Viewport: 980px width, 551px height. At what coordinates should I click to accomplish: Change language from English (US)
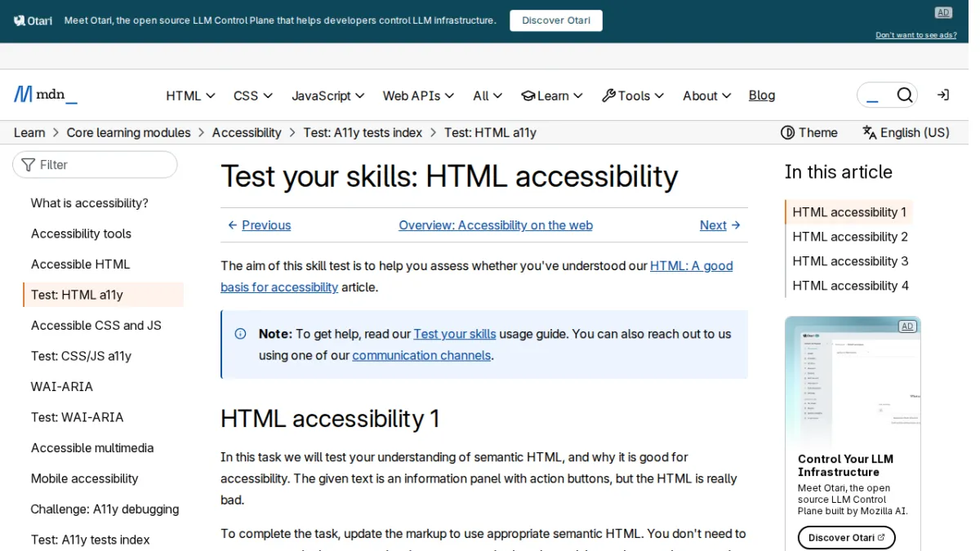[906, 132]
